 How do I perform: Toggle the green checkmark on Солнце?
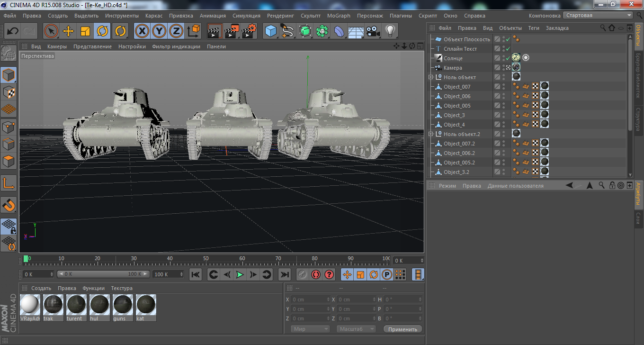(x=508, y=58)
